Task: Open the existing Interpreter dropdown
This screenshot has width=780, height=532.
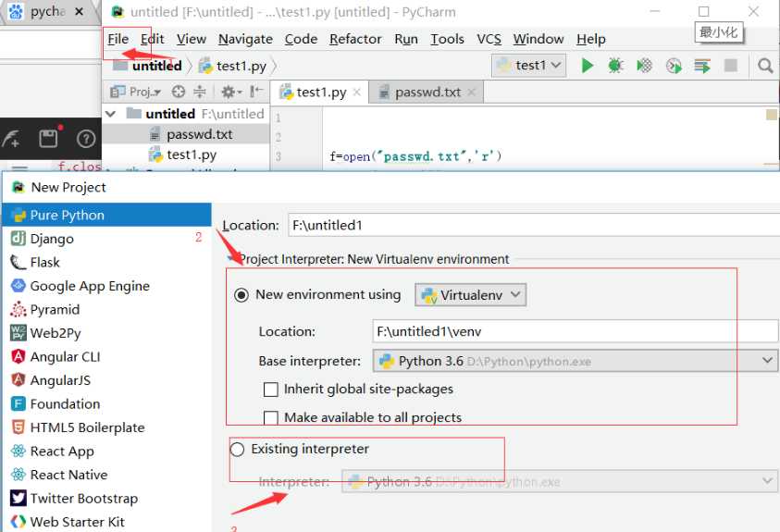Action: click(560, 481)
